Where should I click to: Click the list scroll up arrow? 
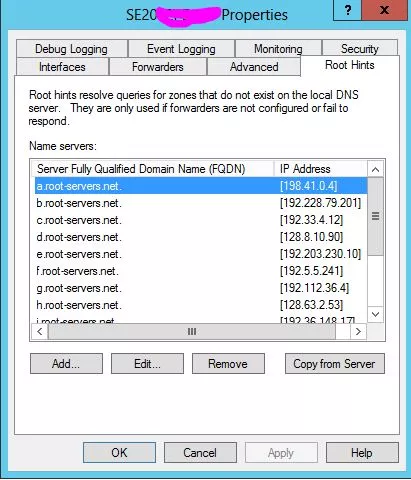375,169
